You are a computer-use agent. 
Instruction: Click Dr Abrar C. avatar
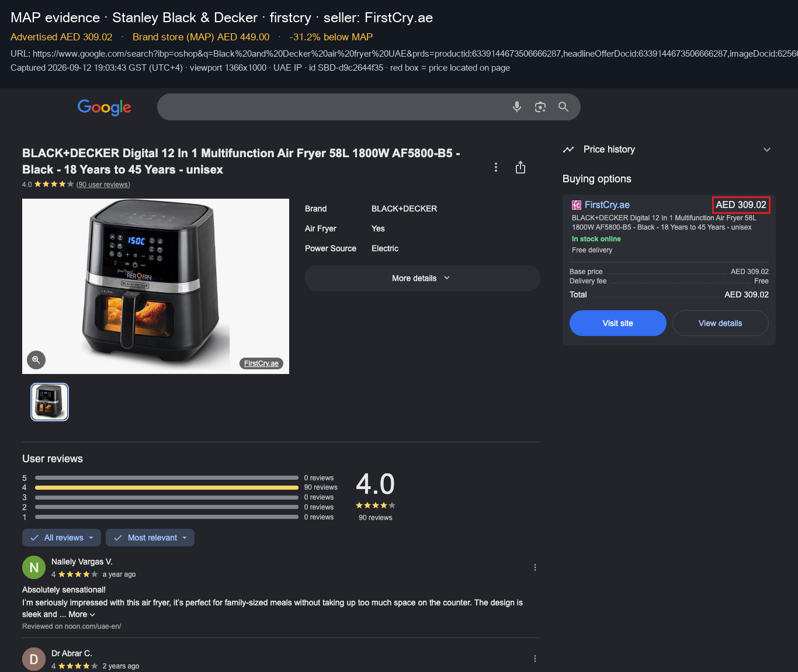(x=34, y=659)
